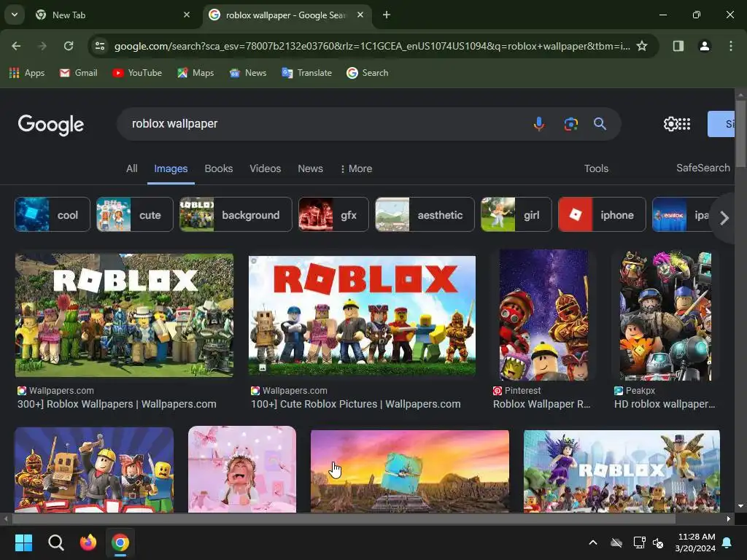Open the Apps bookmark
This screenshot has width=747, height=560.
click(27, 73)
